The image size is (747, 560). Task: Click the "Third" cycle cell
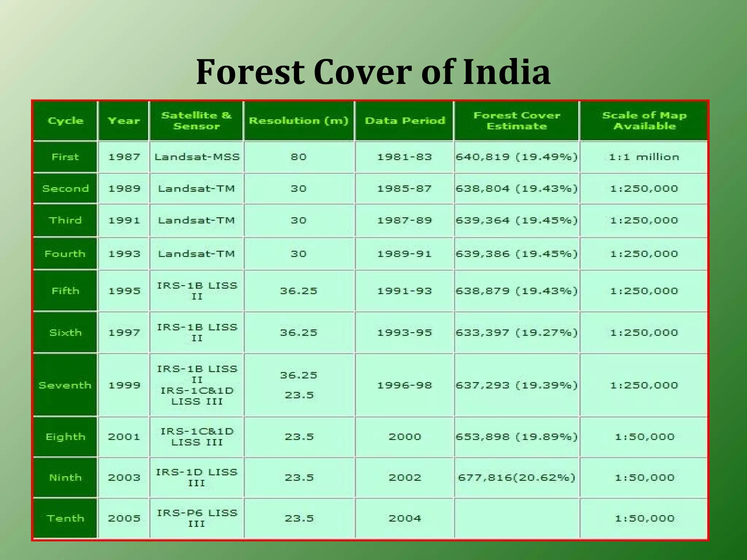66,220
